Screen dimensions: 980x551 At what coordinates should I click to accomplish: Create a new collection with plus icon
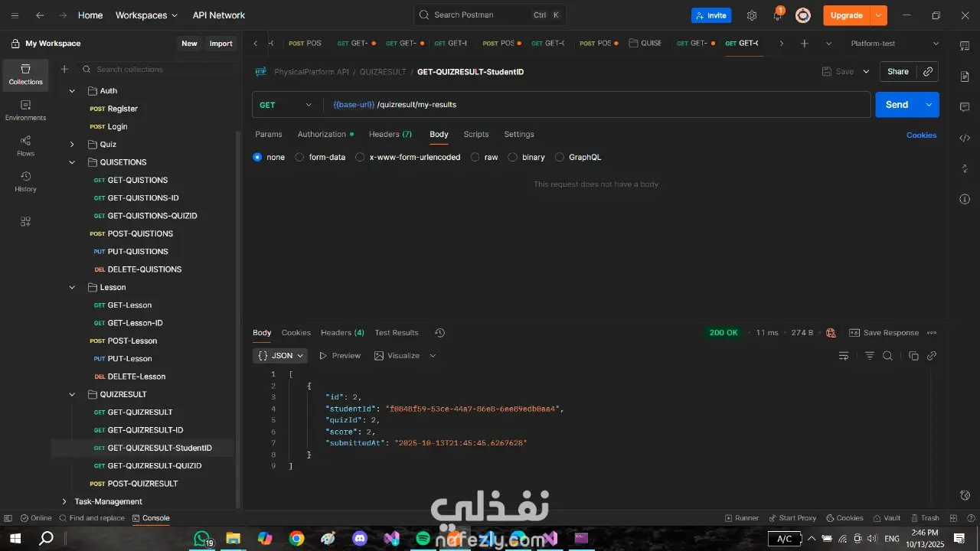tap(64, 69)
